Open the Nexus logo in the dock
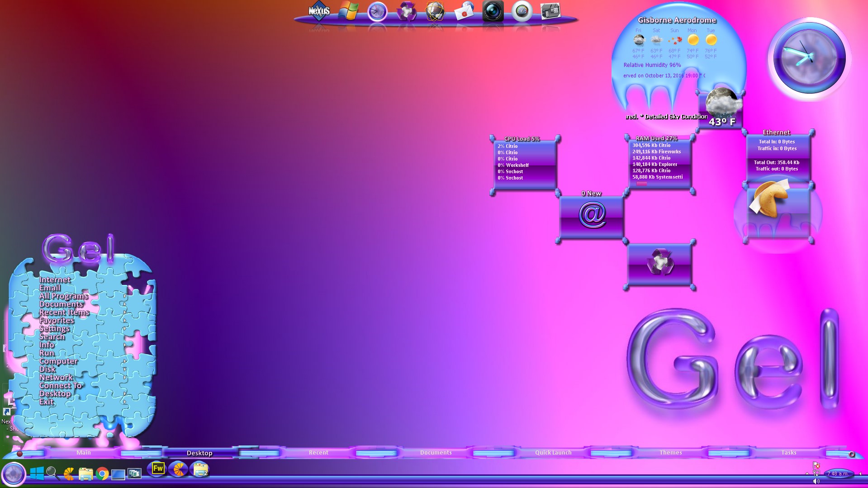The height and width of the screenshot is (488, 868). [319, 11]
